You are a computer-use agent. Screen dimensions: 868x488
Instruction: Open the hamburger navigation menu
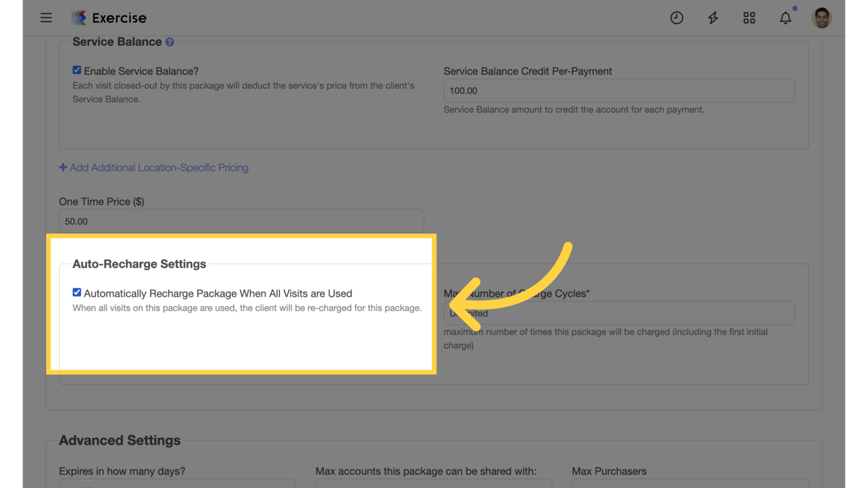(46, 17)
